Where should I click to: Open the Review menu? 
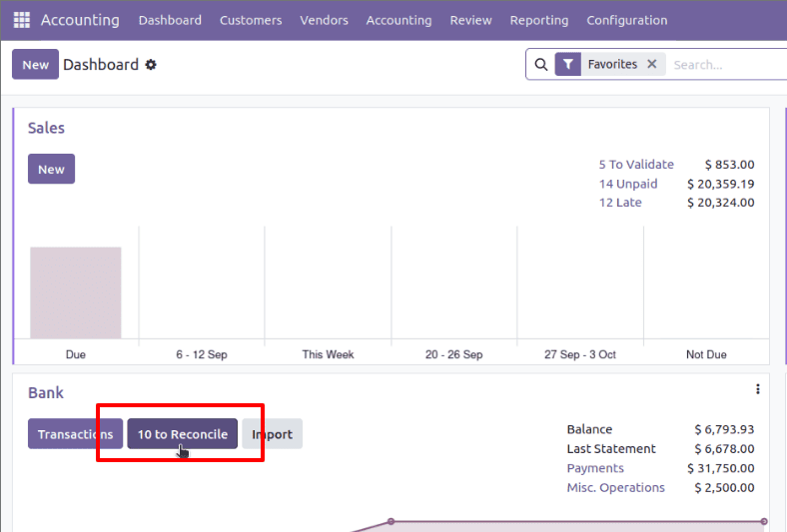click(x=470, y=20)
